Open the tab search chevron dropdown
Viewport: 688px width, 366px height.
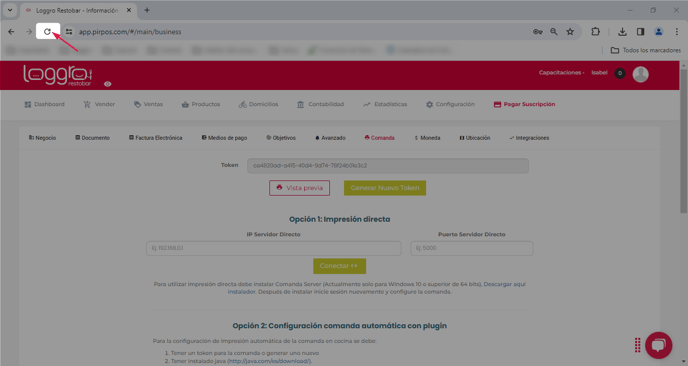(10, 10)
